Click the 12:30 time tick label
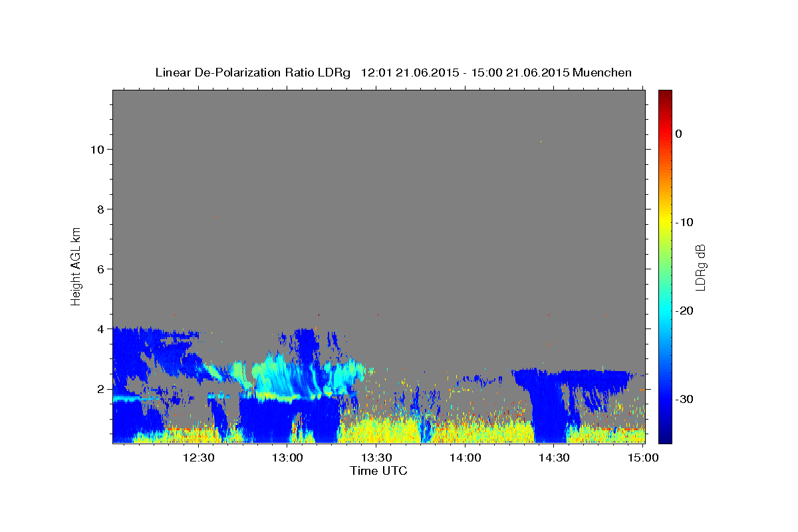 coord(198,458)
